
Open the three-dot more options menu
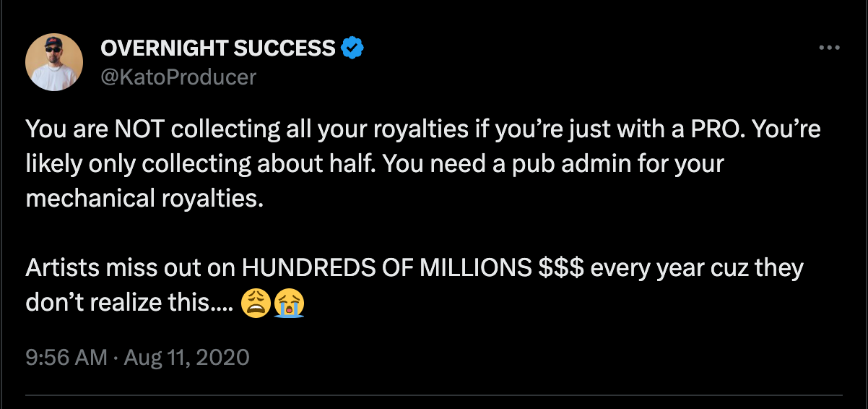[x=829, y=48]
